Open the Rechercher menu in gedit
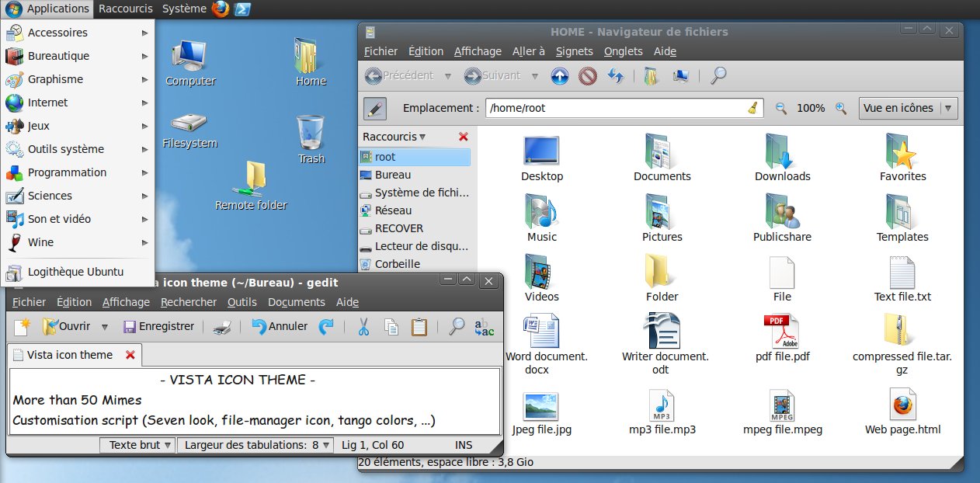The height and width of the screenshot is (483, 980). point(188,302)
